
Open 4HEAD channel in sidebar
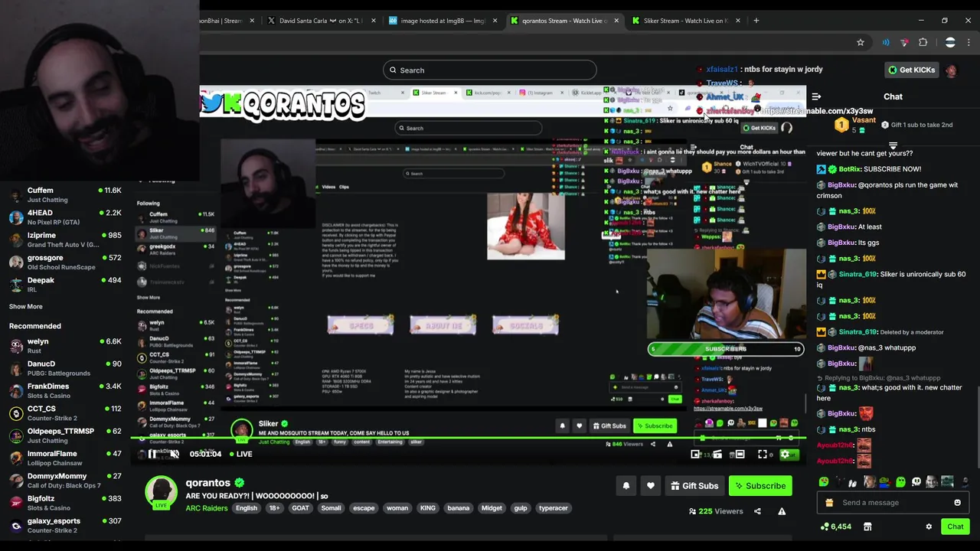(x=64, y=217)
